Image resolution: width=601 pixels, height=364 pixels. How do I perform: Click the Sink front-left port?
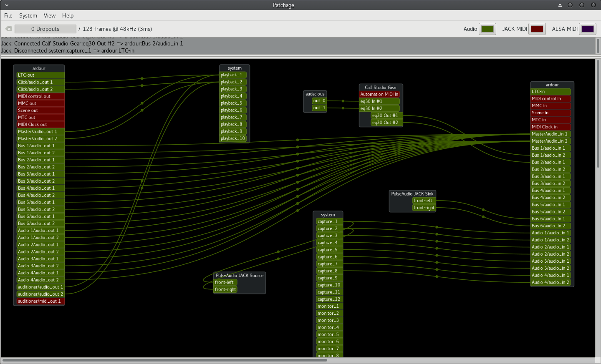424,201
